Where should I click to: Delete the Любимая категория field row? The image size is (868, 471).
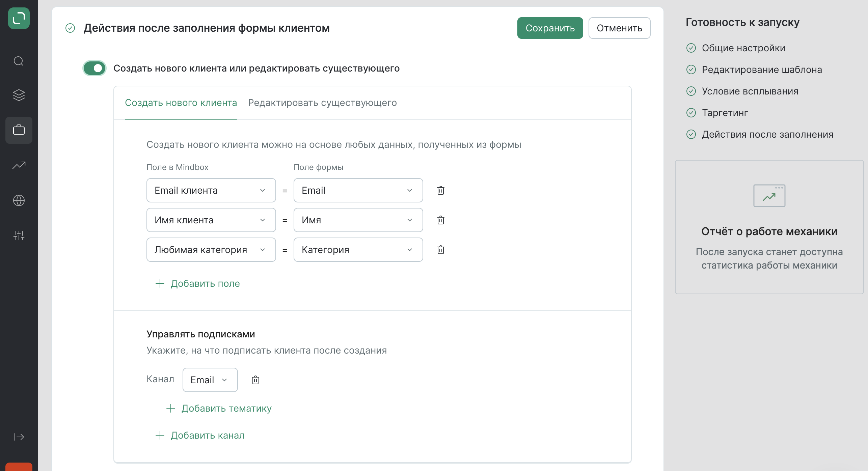point(441,250)
